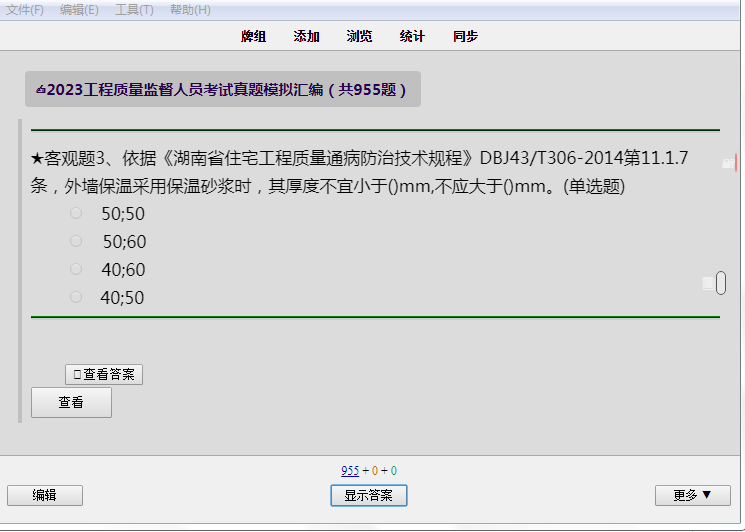Click 同步 to sync the collection
Screen dimensions: 745x532
465,36
